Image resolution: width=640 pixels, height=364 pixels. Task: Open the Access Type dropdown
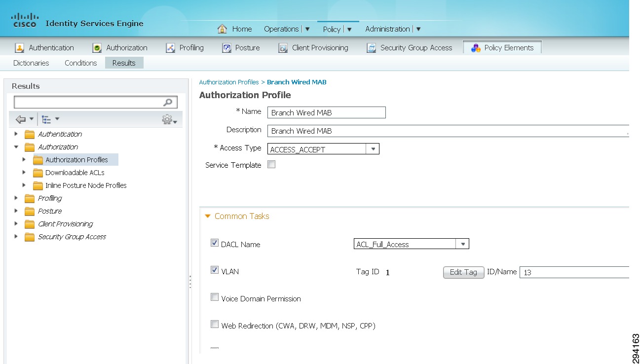pos(373,149)
